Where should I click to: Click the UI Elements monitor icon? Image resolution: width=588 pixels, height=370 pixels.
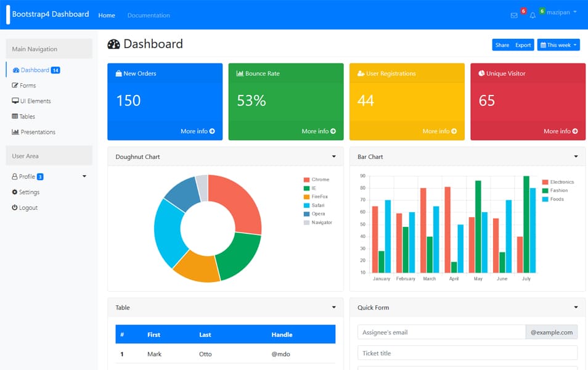point(15,101)
